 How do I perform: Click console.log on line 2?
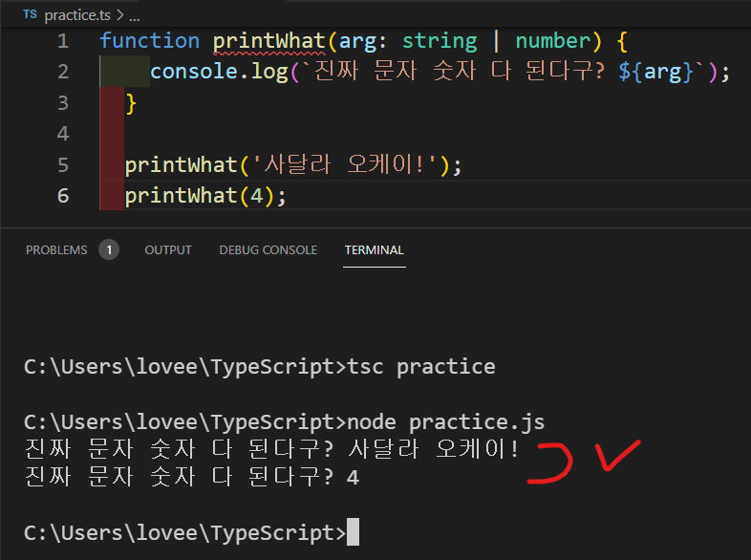[219, 72]
